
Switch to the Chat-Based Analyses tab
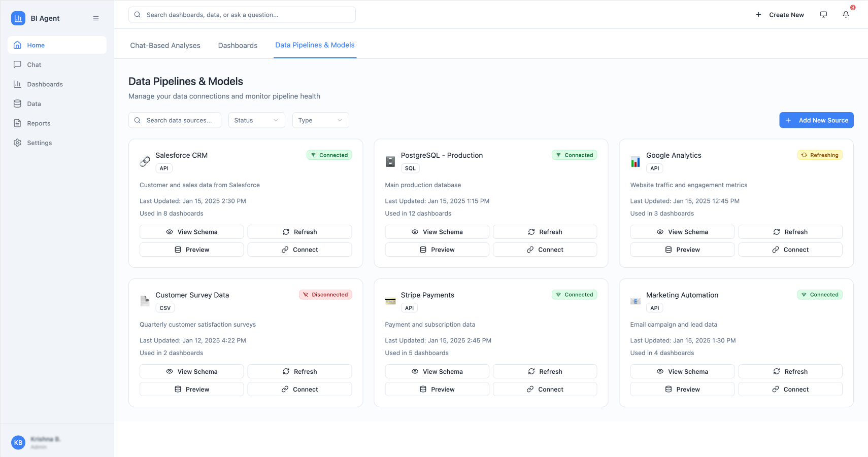click(165, 46)
